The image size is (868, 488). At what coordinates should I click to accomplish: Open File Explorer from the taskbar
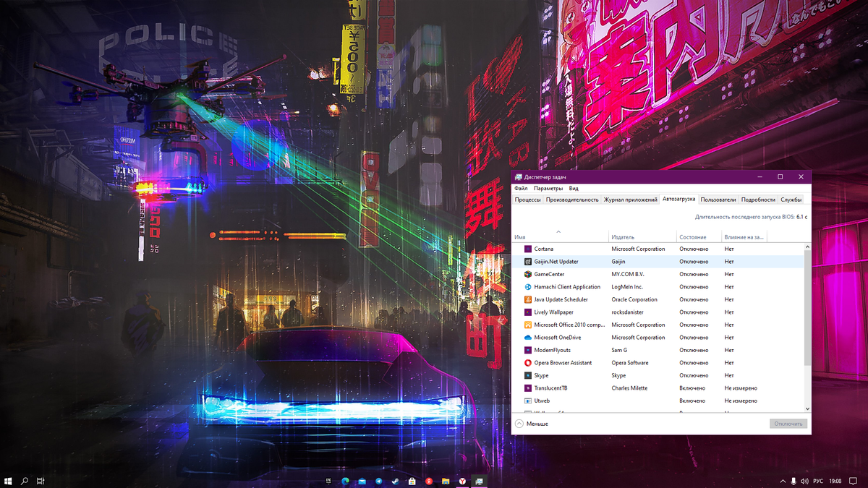tap(446, 481)
